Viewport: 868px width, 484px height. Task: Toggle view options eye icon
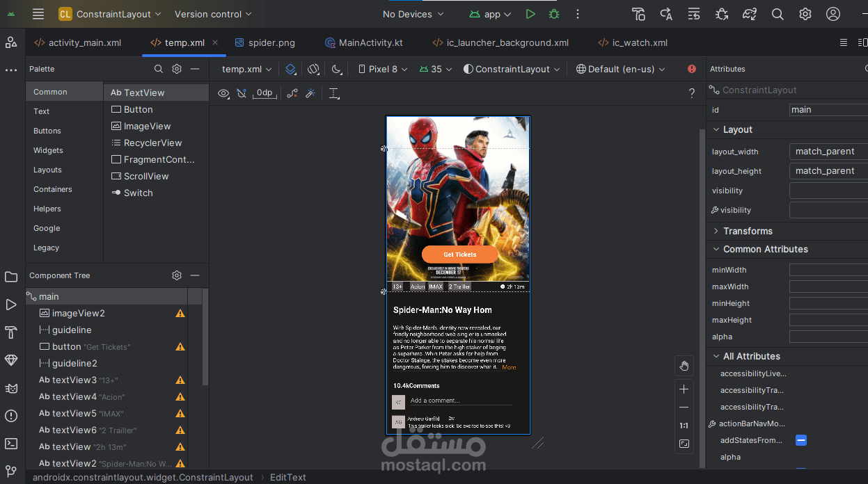pyautogui.click(x=223, y=93)
